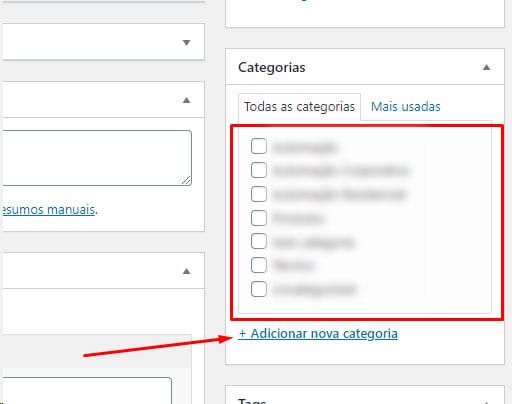Tick the third category checkbox
The width and height of the screenshot is (512, 404).
(259, 194)
